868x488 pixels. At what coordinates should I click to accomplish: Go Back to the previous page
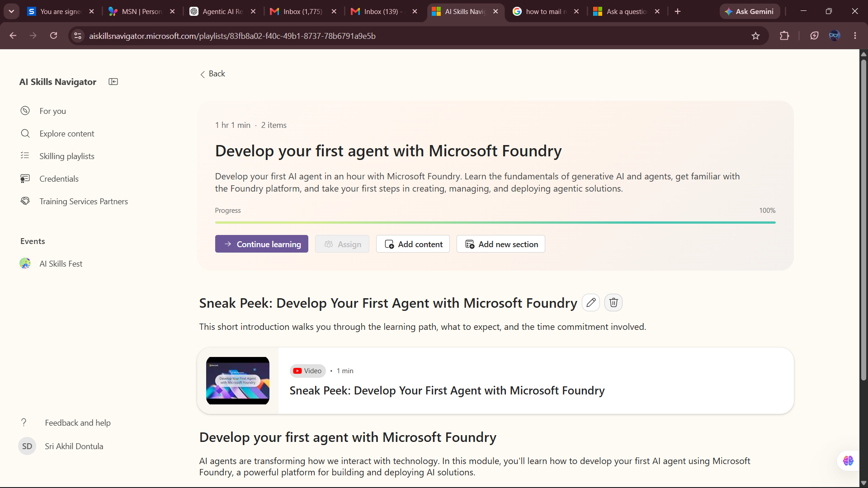tap(212, 74)
